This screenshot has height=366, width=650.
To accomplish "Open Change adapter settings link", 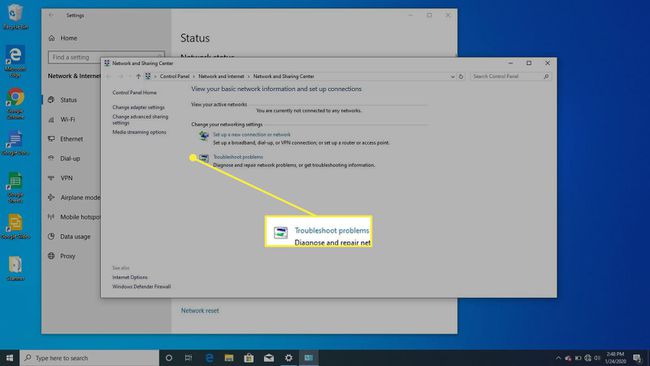I will (138, 107).
